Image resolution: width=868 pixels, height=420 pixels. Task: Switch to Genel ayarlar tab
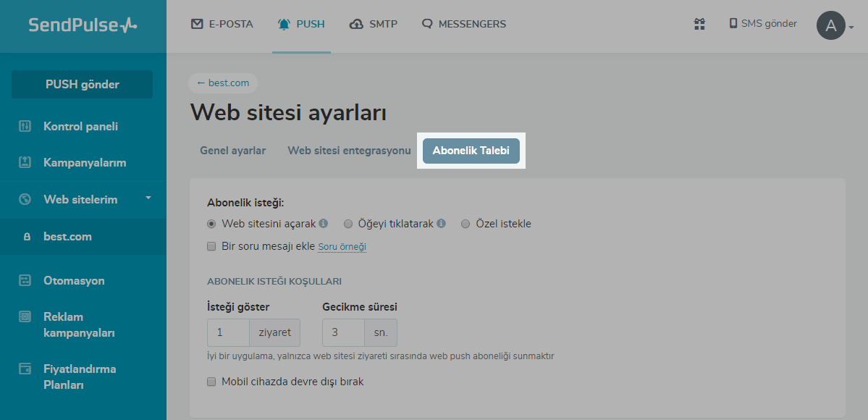(x=233, y=151)
